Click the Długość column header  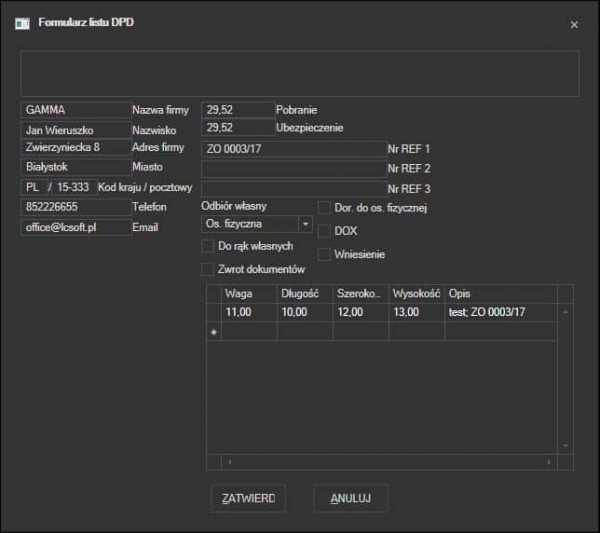(x=305, y=294)
